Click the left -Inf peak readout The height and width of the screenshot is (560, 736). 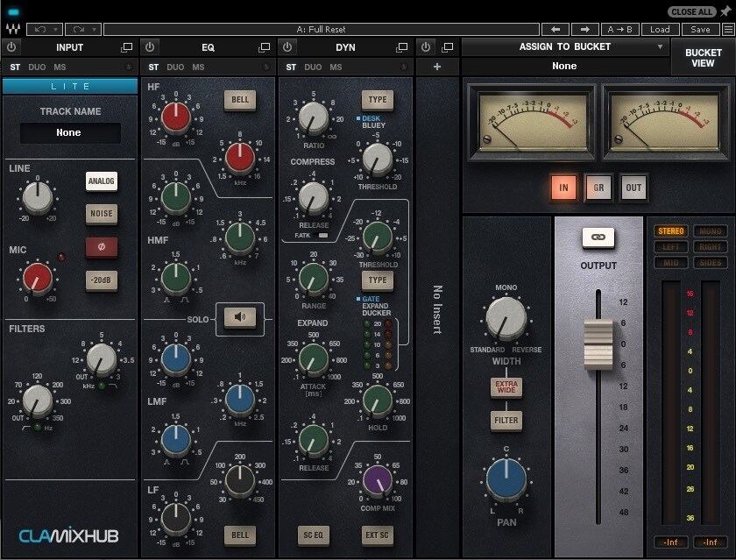pos(671,542)
